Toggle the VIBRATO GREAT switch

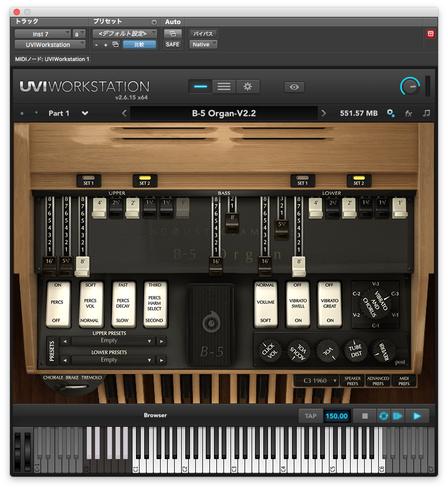pos(330,303)
